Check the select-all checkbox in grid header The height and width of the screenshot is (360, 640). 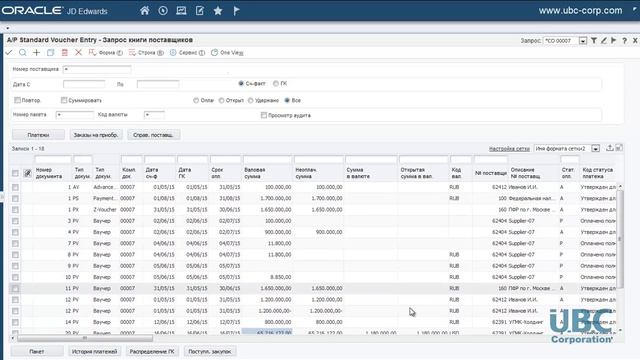[x=15, y=173]
